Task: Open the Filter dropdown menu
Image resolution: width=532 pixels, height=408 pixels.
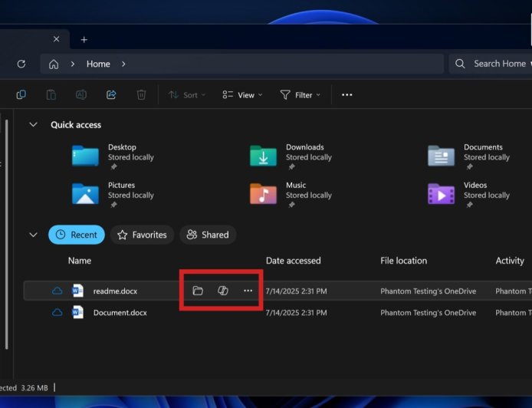Action: (300, 95)
